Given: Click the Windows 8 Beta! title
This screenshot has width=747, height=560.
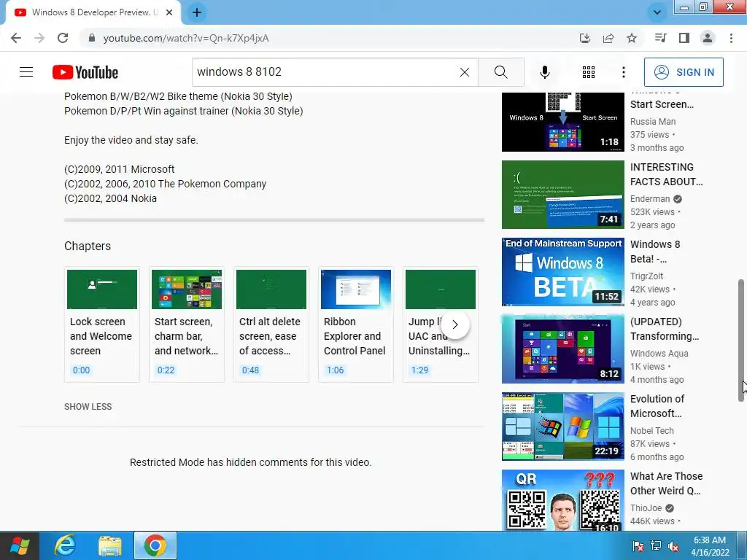Looking at the screenshot, I should (x=655, y=252).
